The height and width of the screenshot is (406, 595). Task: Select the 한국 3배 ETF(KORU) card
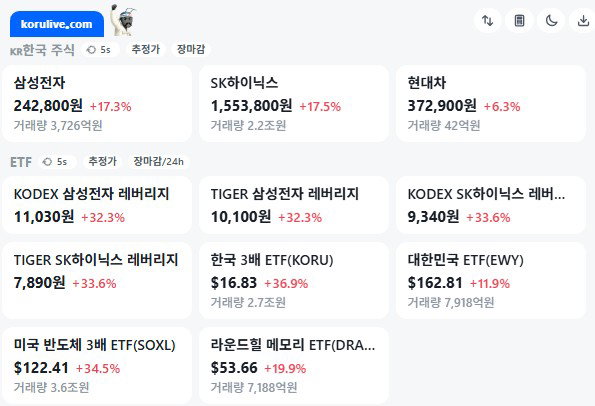(294, 281)
